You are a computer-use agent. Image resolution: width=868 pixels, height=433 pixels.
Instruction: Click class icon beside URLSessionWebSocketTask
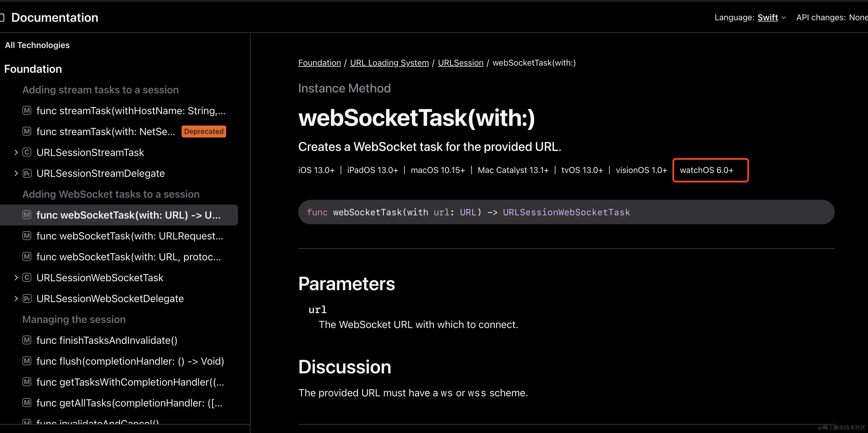(x=27, y=278)
